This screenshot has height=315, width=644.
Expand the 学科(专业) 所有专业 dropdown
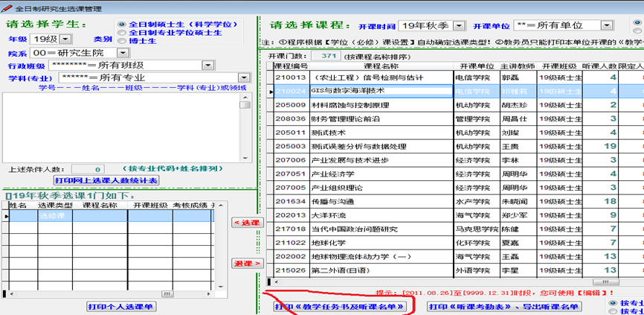coord(244,77)
